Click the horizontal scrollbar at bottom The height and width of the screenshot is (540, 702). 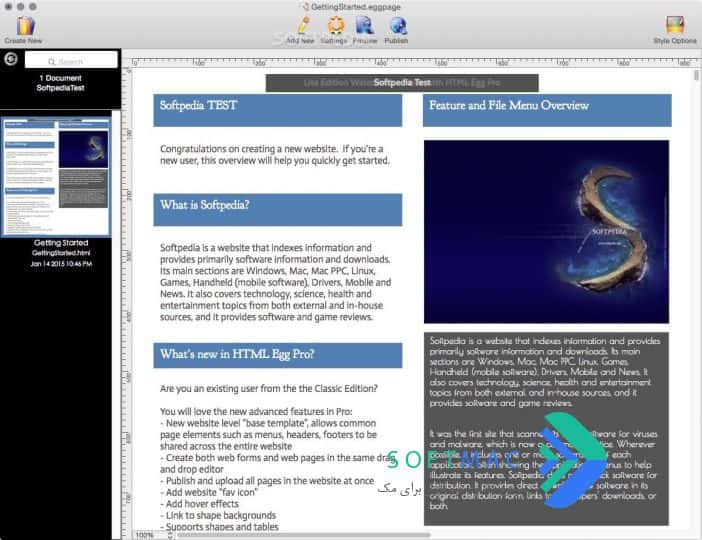point(304,535)
